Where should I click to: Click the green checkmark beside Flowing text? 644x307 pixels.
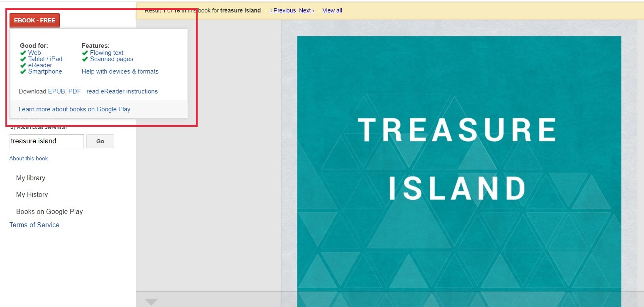[85, 53]
